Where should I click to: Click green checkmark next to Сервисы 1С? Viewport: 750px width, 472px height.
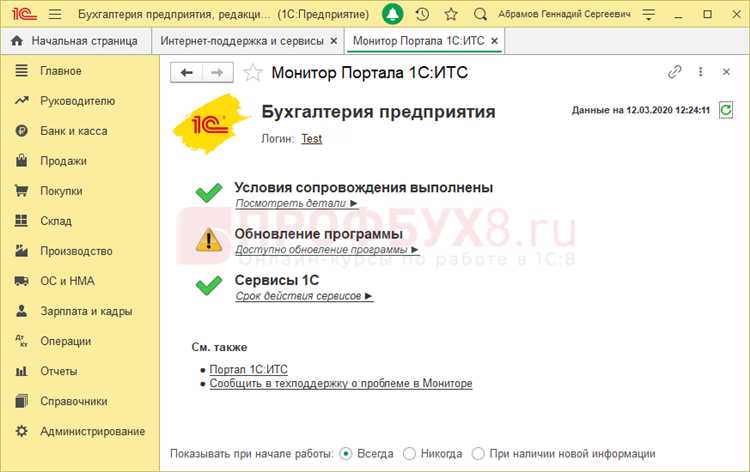[x=209, y=285]
